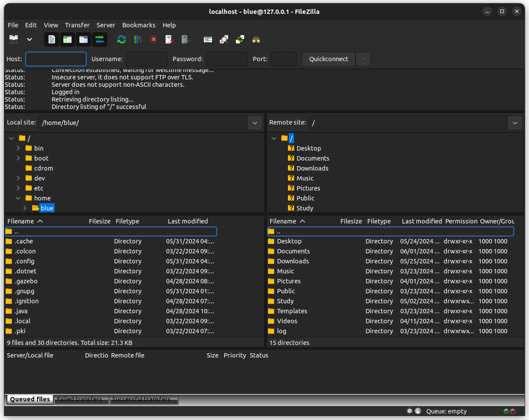
Task: Toggle the transfer queue display
Action: 100,39
